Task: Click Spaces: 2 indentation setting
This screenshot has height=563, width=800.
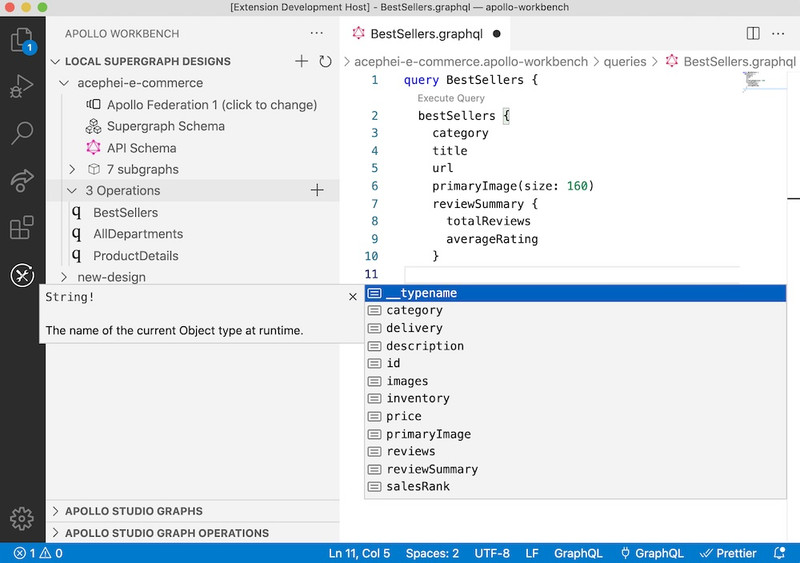Action: coord(432,553)
